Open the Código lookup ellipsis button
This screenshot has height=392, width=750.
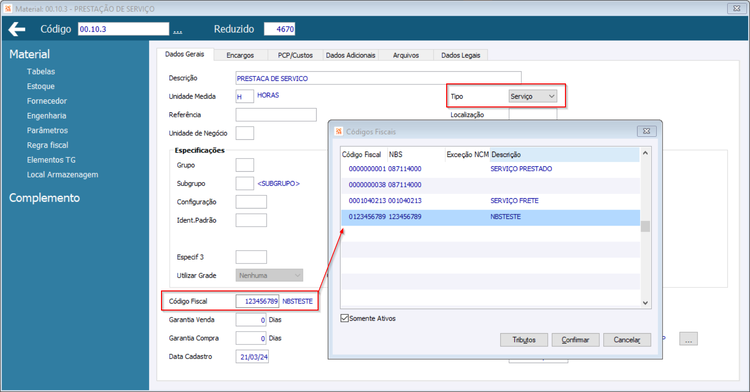177,31
